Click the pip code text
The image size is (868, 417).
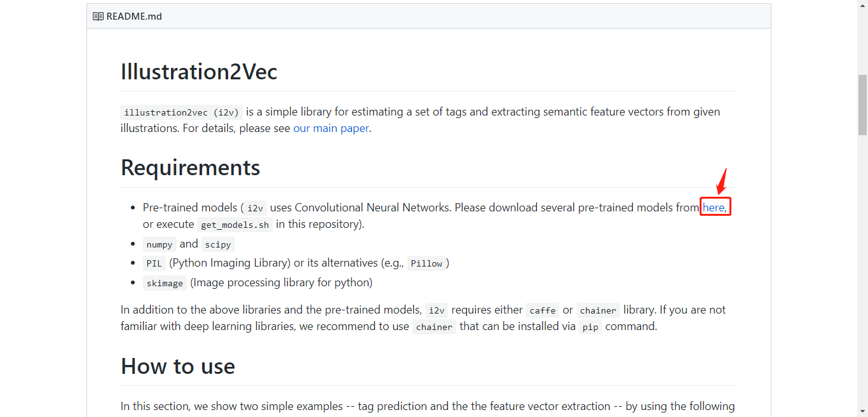(591, 327)
